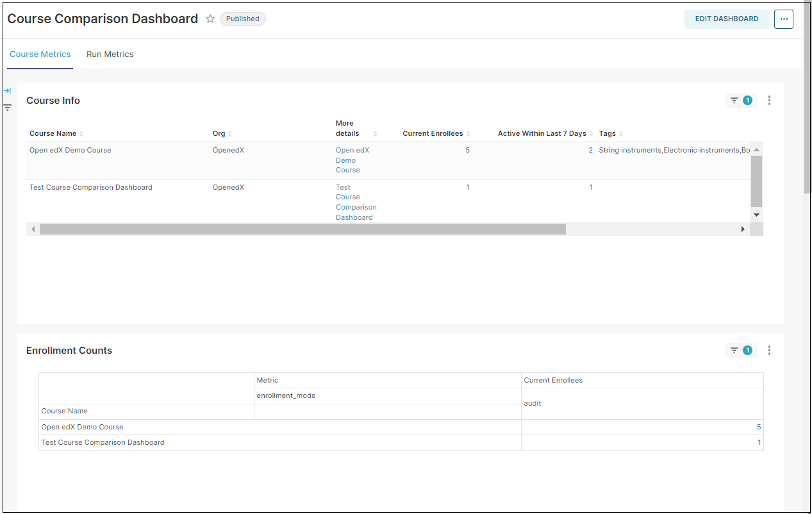The height and width of the screenshot is (514, 812).
Task: Open the dashboard ellipsis actions menu
Action: click(x=783, y=19)
